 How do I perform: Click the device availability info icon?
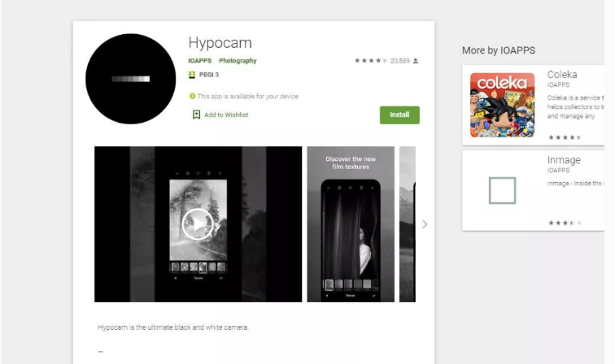pyautogui.click(x=192, y=96)
